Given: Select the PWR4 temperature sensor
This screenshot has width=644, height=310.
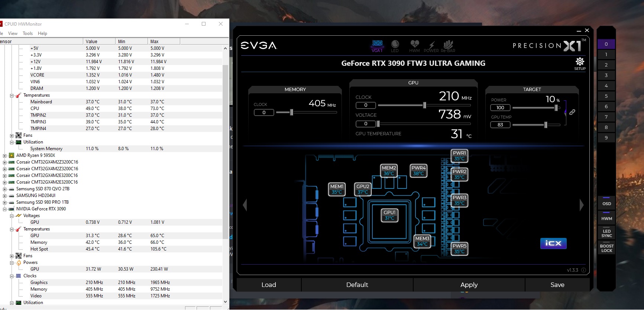Looking at the screenshot, I should [418, 171].
